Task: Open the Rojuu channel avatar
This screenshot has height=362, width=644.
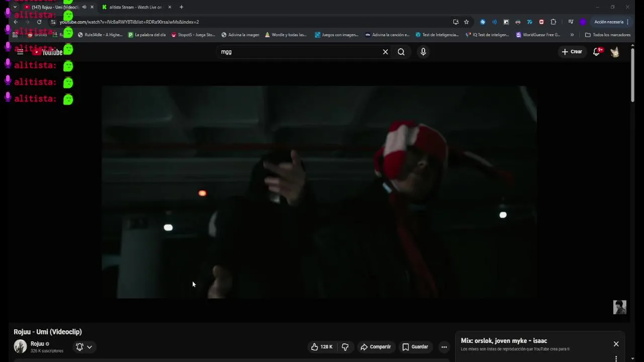Action: click(20, 346)
